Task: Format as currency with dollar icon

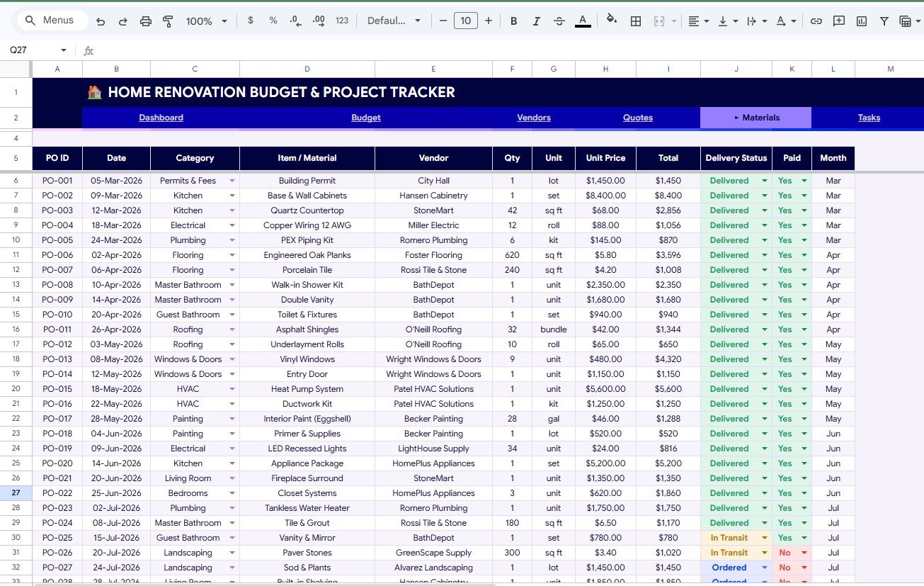Action: [251, 21]
